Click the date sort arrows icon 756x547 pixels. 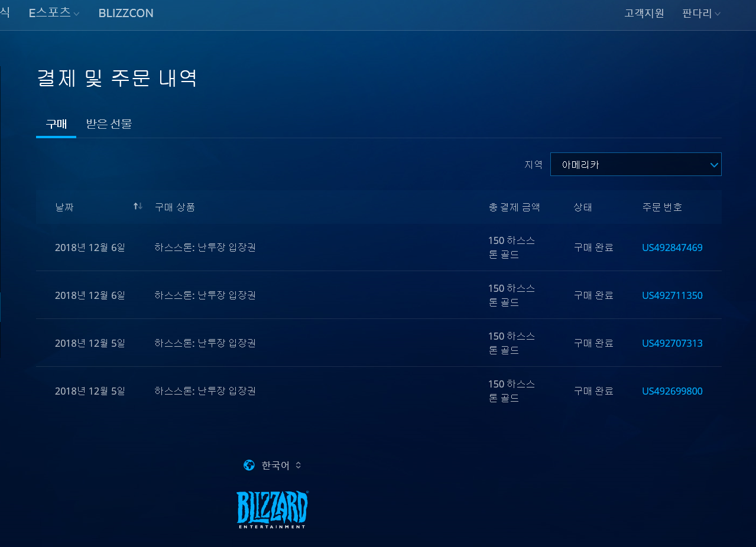point(138,206)
